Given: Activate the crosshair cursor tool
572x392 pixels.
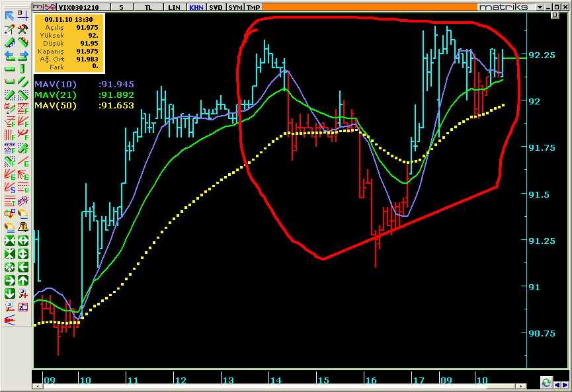Looking at the screenshot, I should click(x=22, y=16).
